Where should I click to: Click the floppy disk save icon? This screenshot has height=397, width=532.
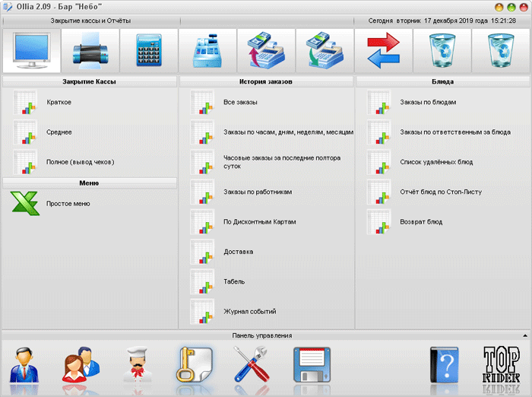pyautogui.click(x=312, y=365)
